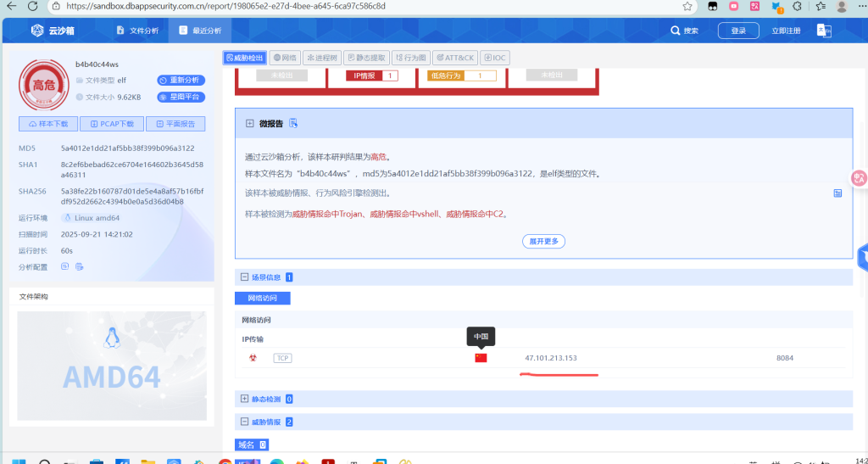Open the ATT&CK tab

tap(455, 58)
